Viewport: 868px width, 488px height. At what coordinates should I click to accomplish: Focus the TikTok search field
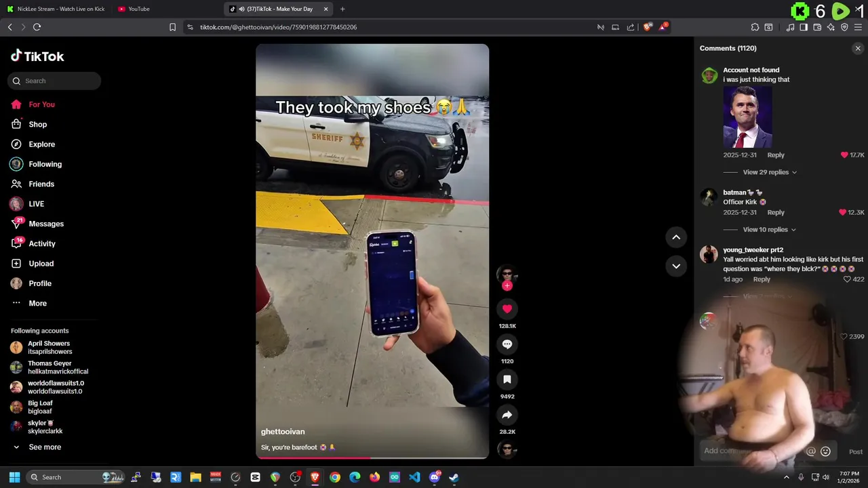[54, 81]
